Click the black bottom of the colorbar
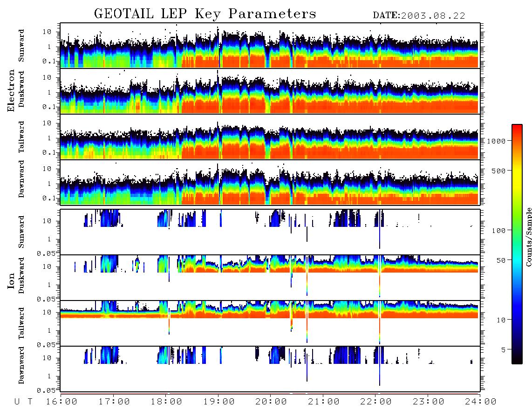This screenshot has height=410, width=532. coord(517,359)
